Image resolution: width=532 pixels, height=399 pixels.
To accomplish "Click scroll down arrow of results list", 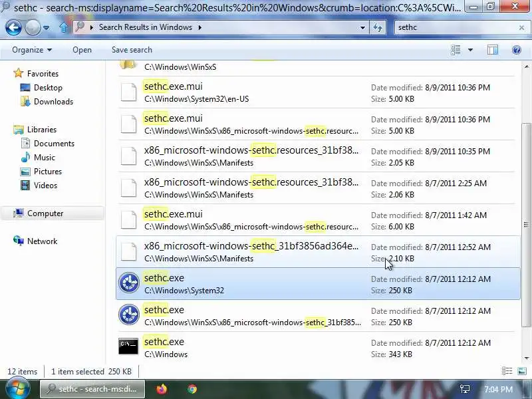I will 526,358.
